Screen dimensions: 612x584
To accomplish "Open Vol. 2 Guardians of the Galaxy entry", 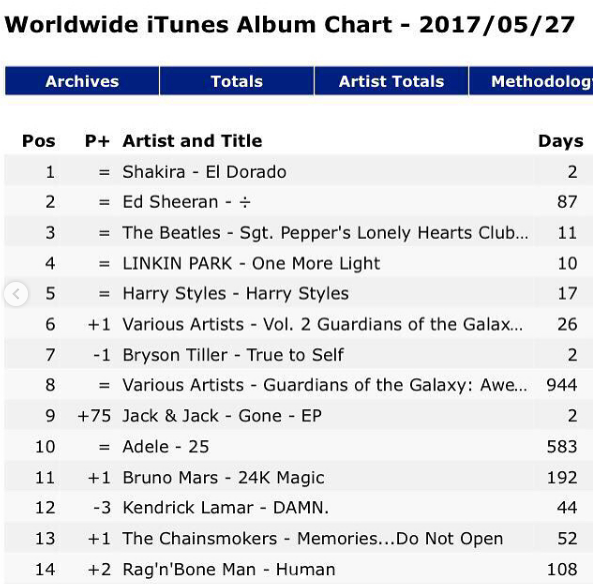I will click(322, 325).
